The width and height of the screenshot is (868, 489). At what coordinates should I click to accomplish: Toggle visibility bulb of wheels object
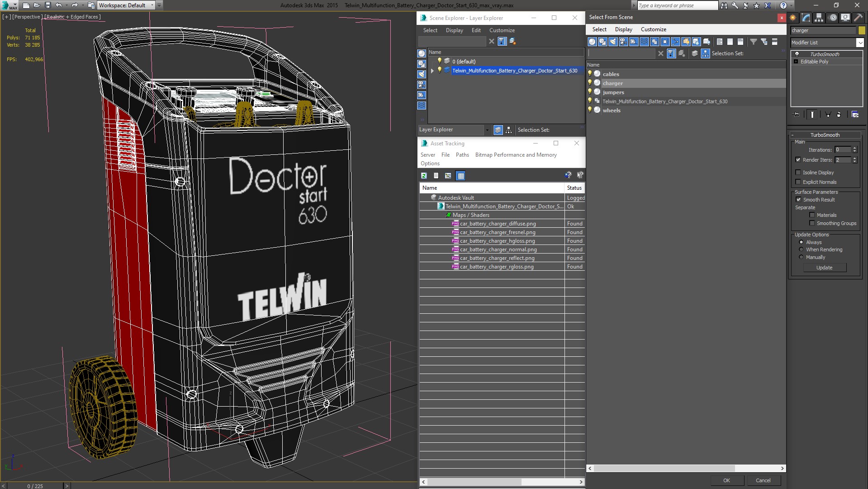pyautogui.click(x=590, y=110)
